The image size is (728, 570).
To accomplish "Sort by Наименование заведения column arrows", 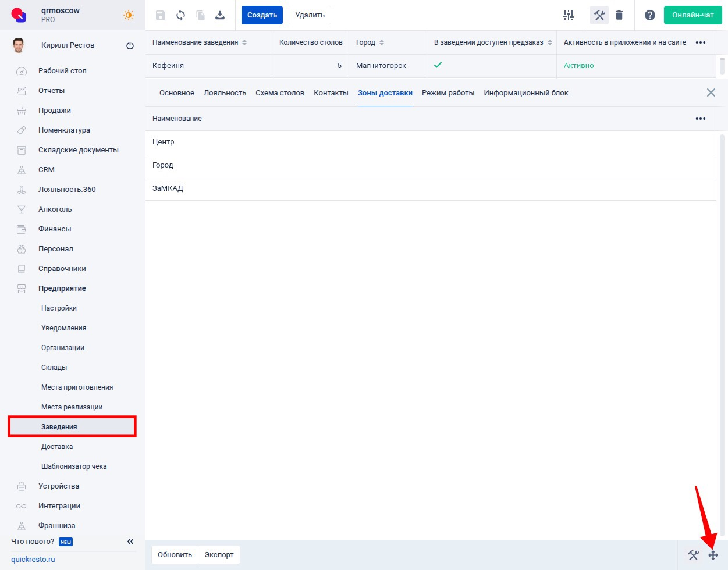I will [x=244, y=42].
